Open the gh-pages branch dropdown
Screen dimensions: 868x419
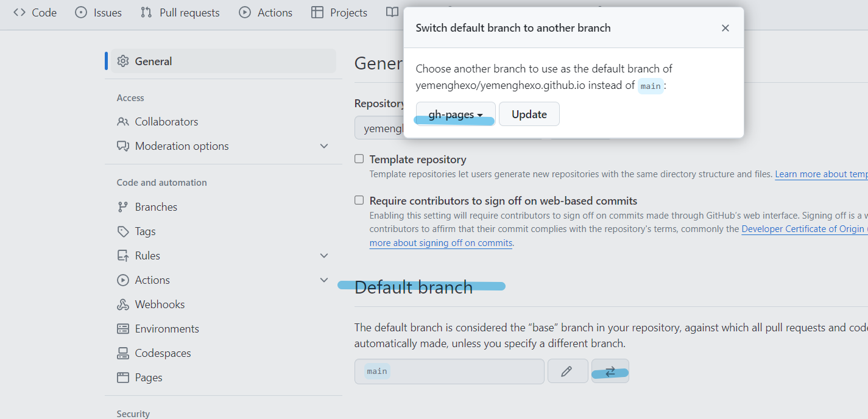pyautogui.click(x=455, y=114)
